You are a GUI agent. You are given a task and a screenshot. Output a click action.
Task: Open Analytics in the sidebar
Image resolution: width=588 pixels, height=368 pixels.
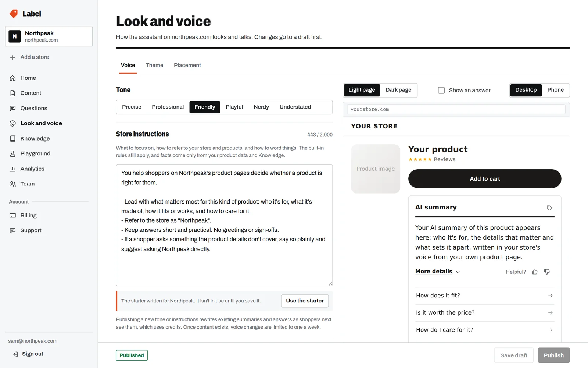[x=49, y=169]
